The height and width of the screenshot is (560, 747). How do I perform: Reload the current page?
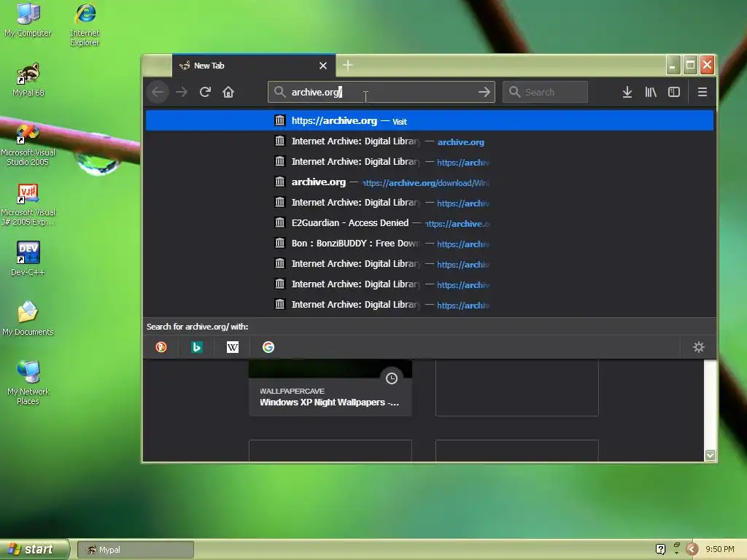pyautogui.click(x=205, y=92)
